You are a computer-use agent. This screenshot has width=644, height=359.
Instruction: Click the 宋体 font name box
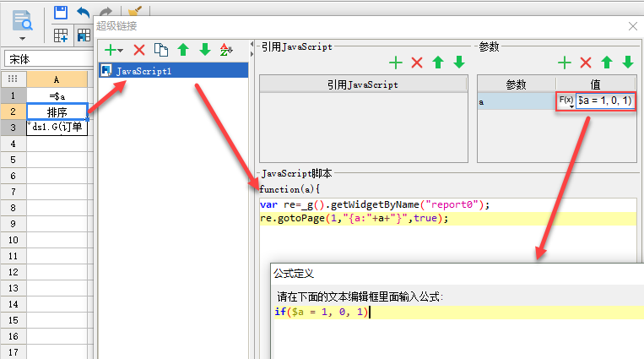pos(49,59)
